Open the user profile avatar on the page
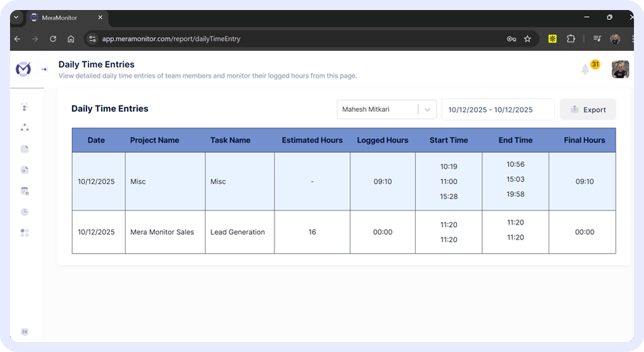The image size is (644, 352). [620, 69]
